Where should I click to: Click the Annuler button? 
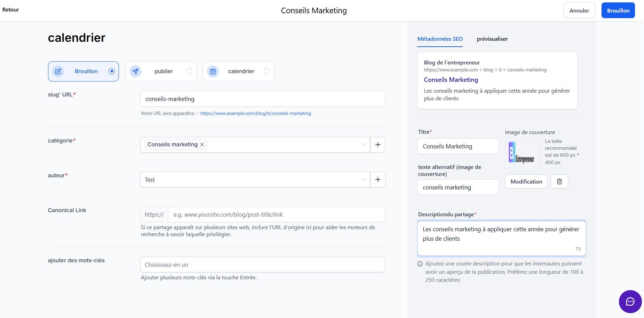[x=579, y=10]
